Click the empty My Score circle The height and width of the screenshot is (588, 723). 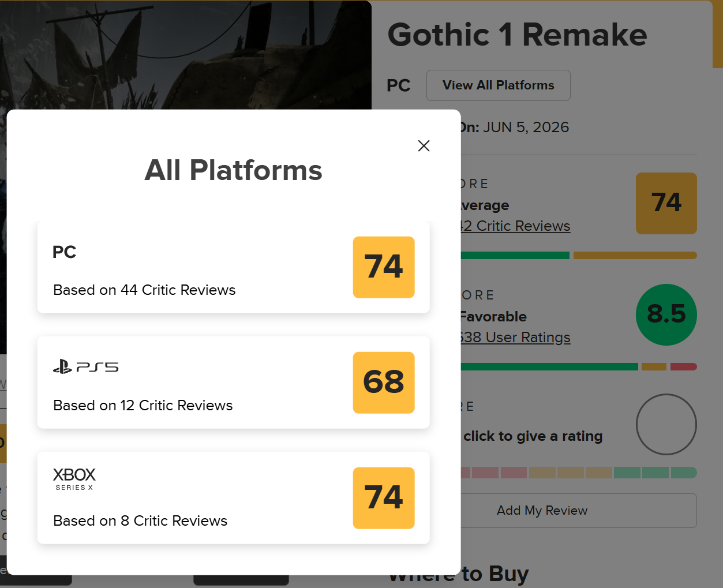pos(666,424)
